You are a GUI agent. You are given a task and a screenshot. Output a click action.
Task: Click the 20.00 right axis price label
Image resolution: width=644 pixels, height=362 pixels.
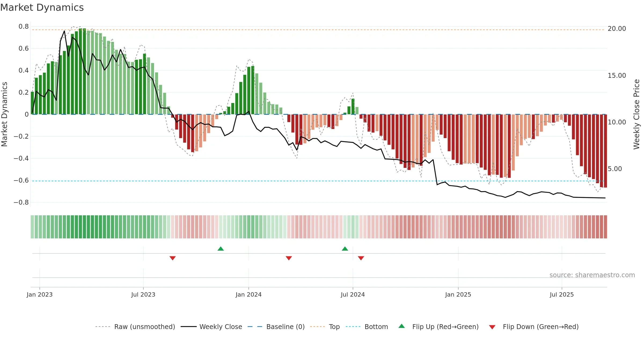pyautogui.click(x=617, y=29)
